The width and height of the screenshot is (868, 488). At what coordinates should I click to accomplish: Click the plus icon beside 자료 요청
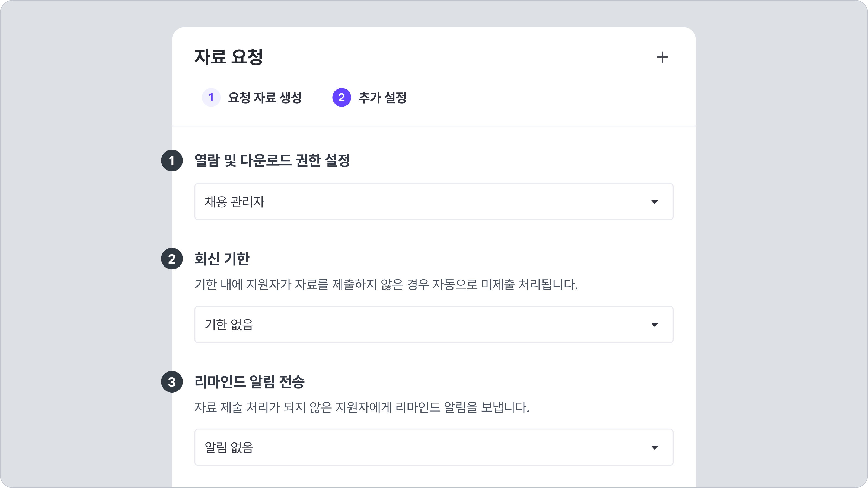pyautogui.click(x=662, y=57)
